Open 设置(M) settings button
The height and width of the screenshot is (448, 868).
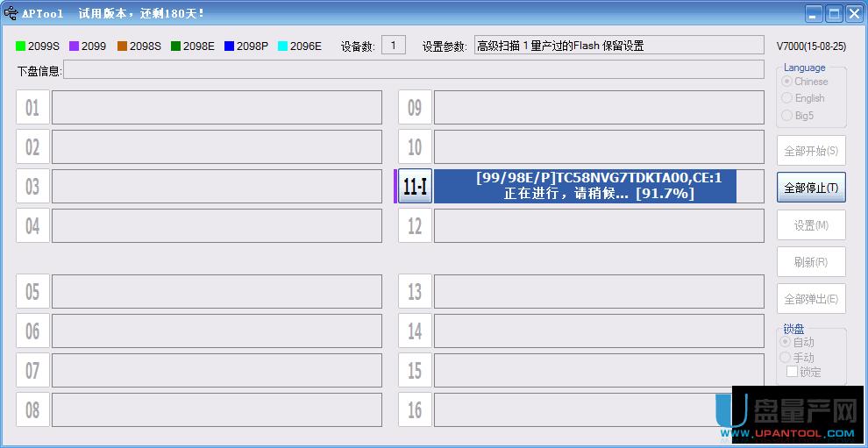point(811,225)
